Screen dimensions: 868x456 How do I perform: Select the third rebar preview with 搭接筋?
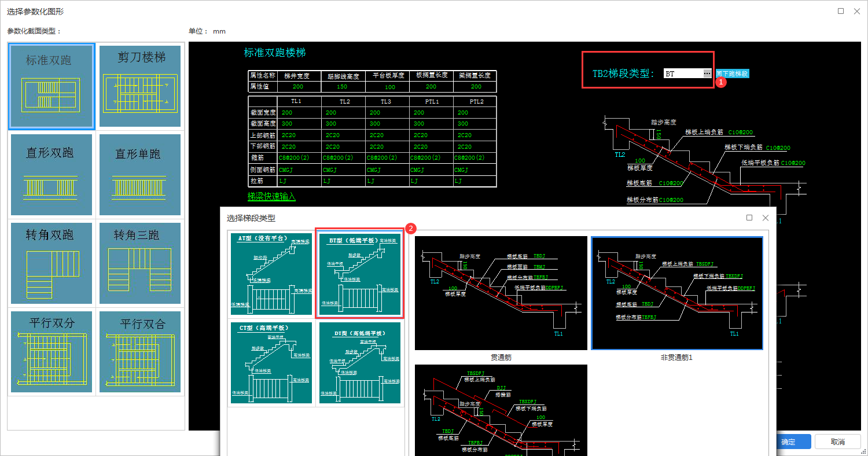click(x=501, y=410)
